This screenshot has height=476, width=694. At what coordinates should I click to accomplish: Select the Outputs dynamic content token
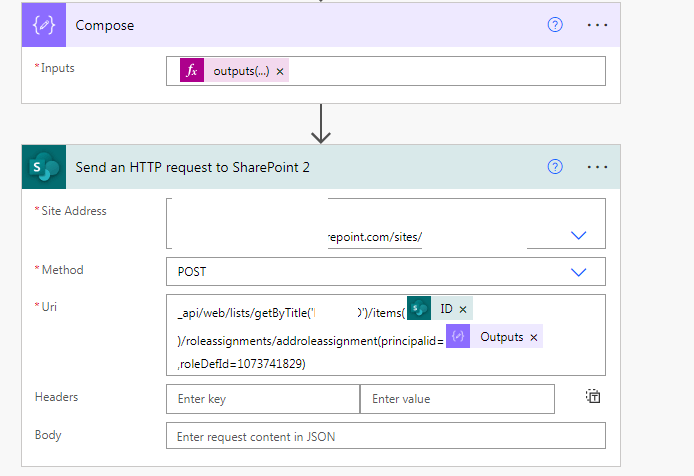[x=501, y=337]
